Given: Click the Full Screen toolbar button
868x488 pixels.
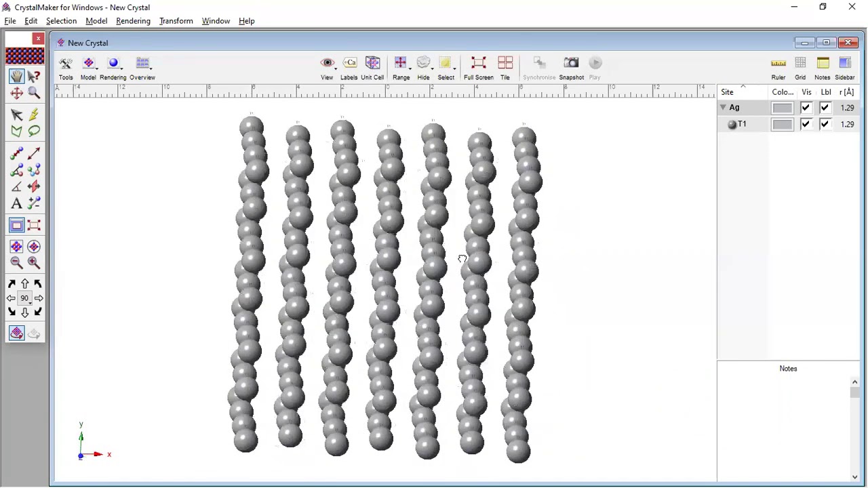Looking at the screenshot, I should (478, 68).
